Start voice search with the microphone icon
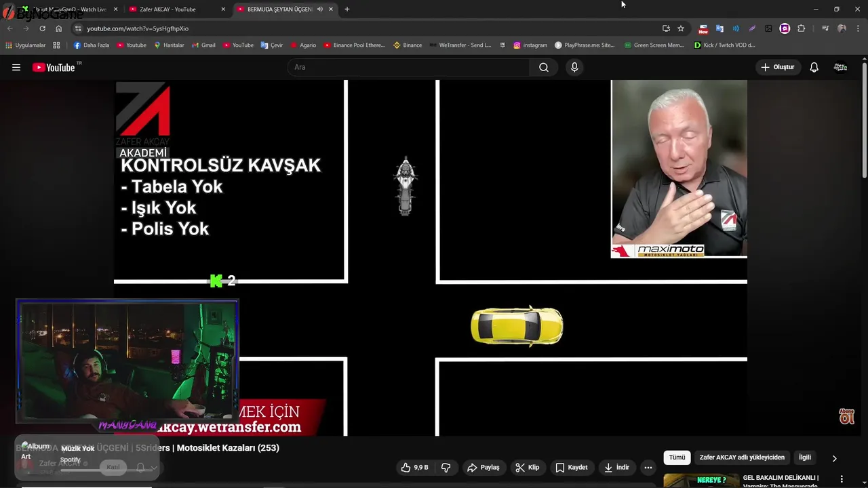868x488 pixels. click(574, 67)
